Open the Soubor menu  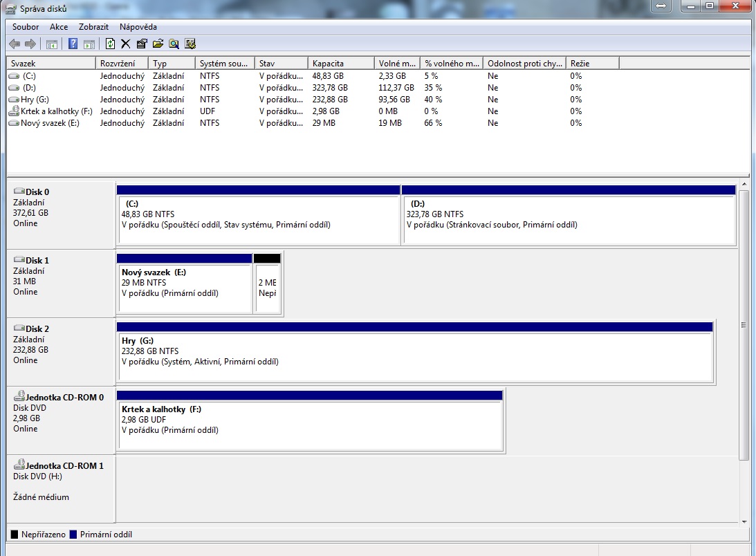[26, 27]
